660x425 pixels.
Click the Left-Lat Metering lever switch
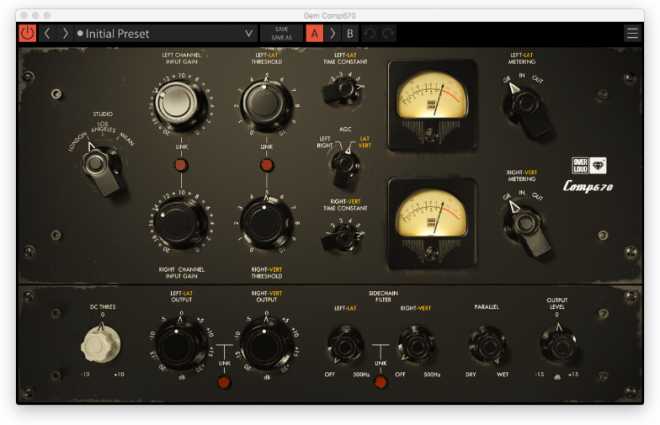(528, 110)
